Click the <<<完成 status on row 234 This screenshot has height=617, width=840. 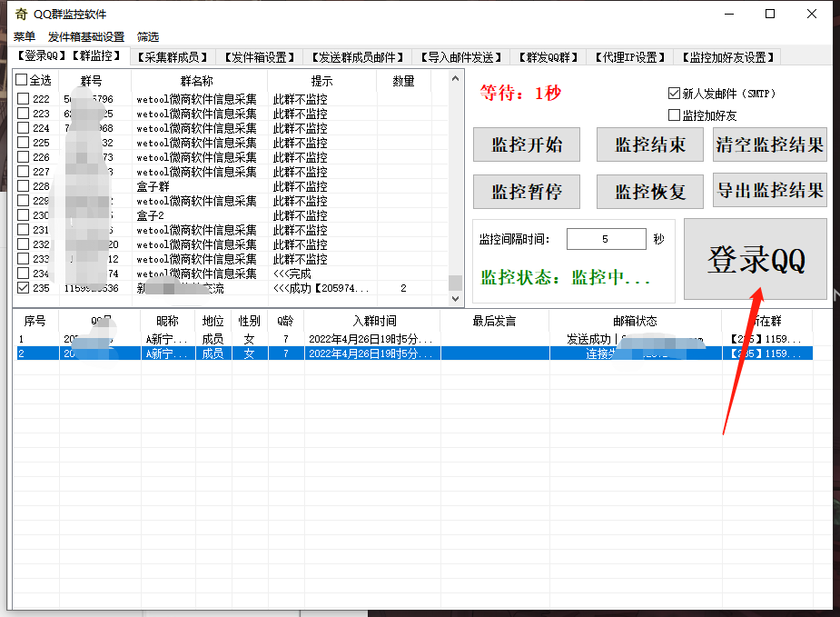point(292,274)
